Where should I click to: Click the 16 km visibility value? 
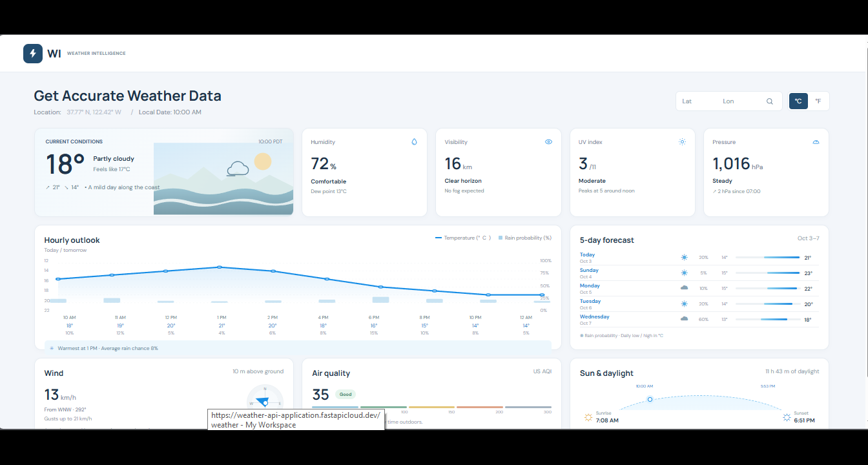tap(459, 163)
